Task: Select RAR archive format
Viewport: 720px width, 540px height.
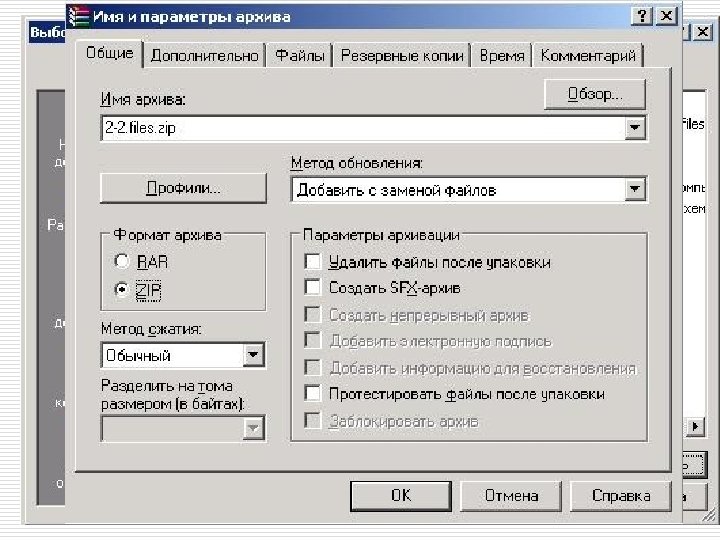Action: click(123, 262)
